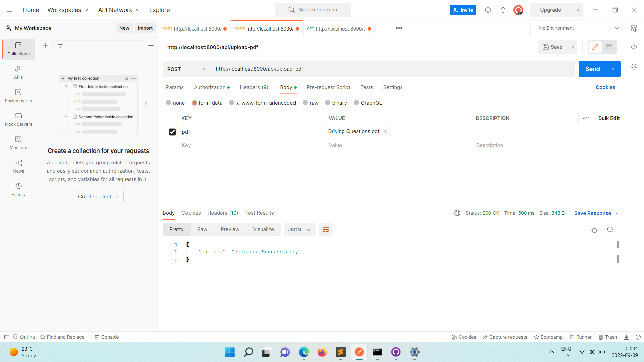
Task: Click the Create collection button
Action: tap(98, 197)
